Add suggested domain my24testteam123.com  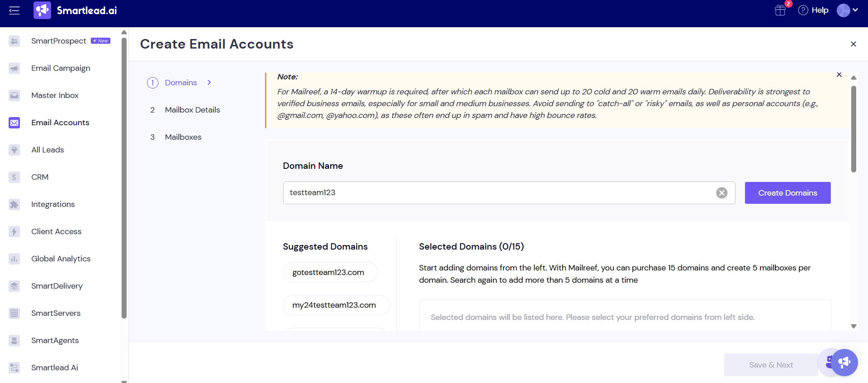coord(336,305)
